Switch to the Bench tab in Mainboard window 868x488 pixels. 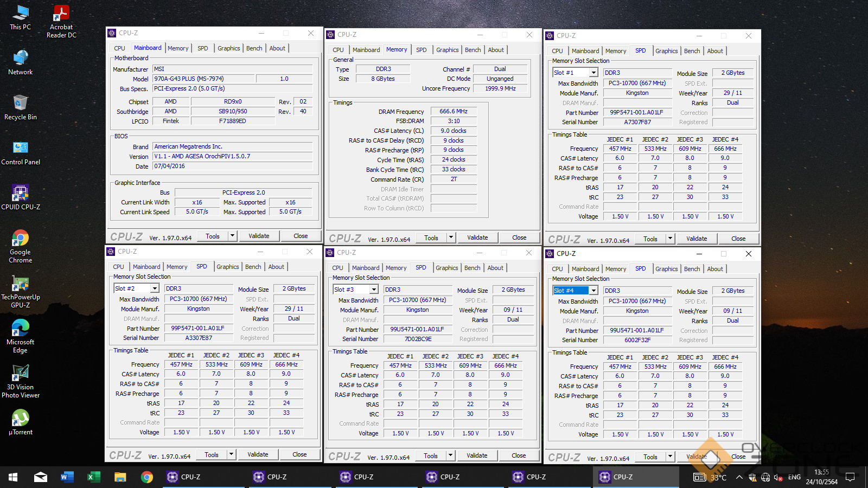(254, 48)
